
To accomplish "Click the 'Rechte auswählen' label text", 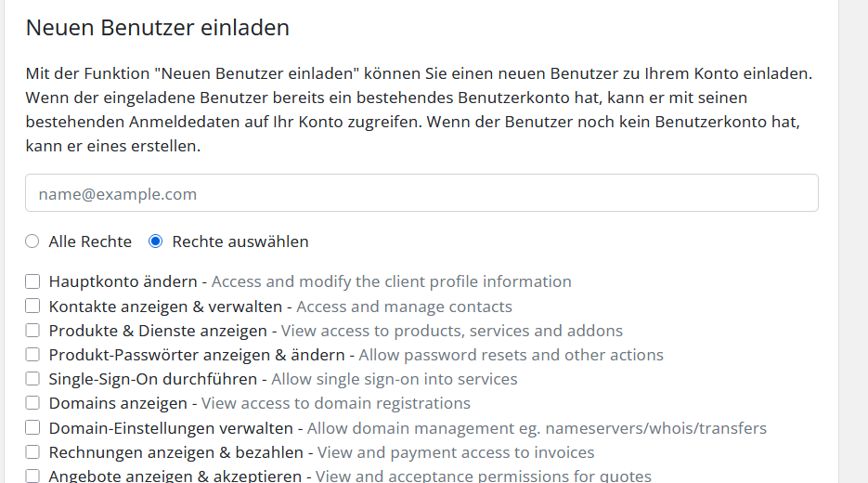I will click(240, 241).
